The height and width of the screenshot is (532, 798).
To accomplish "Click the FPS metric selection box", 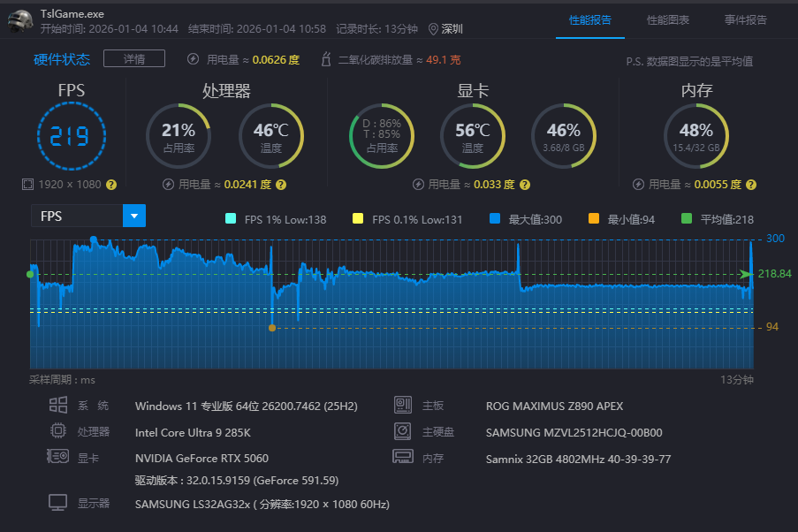I will tap(76, 216).
